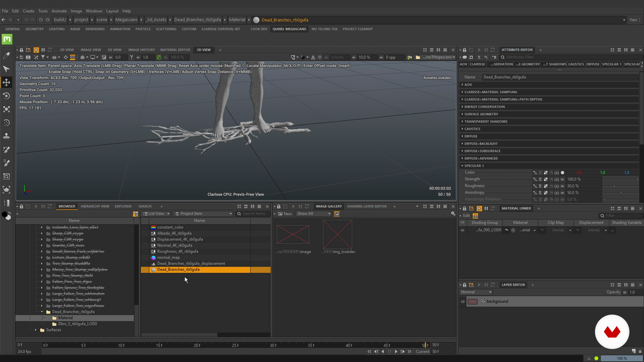Activate the Translate move tool

[6, 82]
